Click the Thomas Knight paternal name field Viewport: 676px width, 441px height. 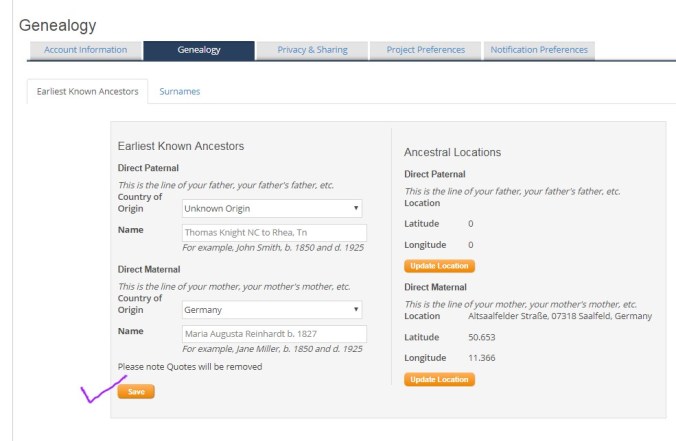[273, 232]
